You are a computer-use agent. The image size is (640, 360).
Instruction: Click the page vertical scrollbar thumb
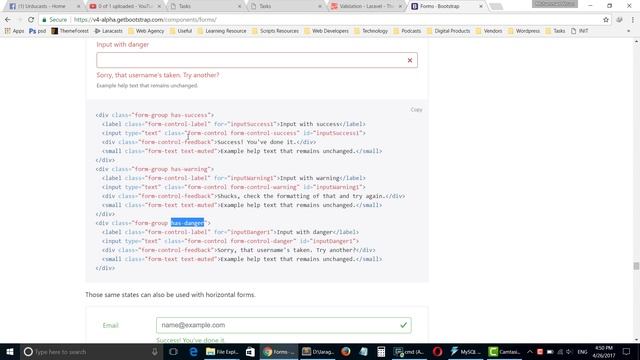tap(636, 266)
